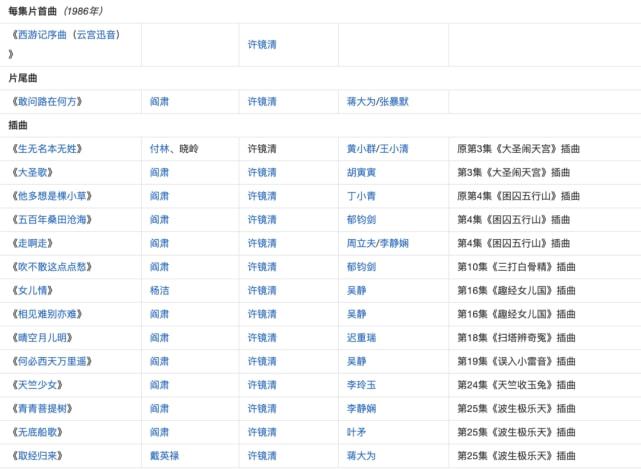Click lyricist 杨洁 link

click(159, 291)
